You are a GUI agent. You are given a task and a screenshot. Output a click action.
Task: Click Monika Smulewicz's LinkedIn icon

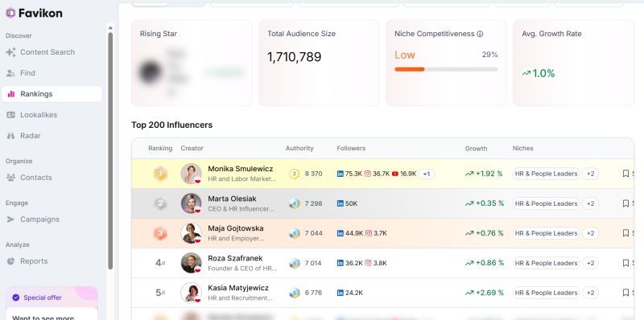[x=340, y=174]
